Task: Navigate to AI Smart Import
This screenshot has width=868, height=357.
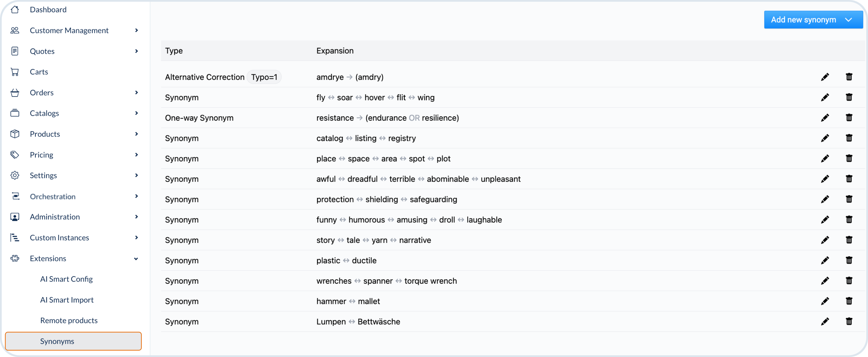Action: [67, 300]
